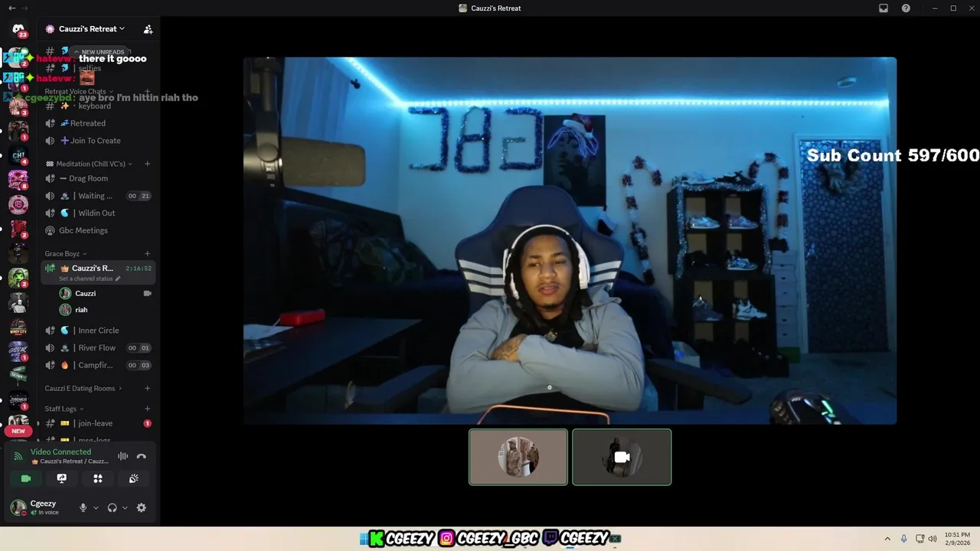
Task: Click the red NEW pill in server list
Action: tap(18, 431)
